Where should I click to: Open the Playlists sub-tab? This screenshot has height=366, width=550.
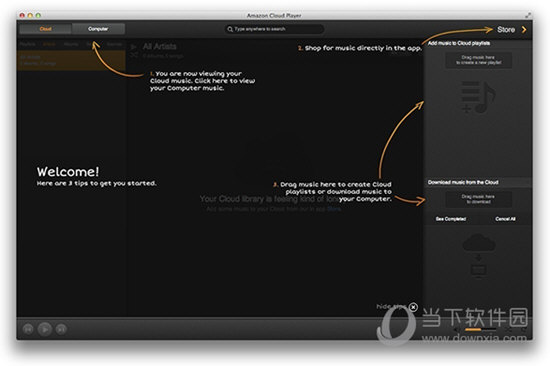click(27, 44)
